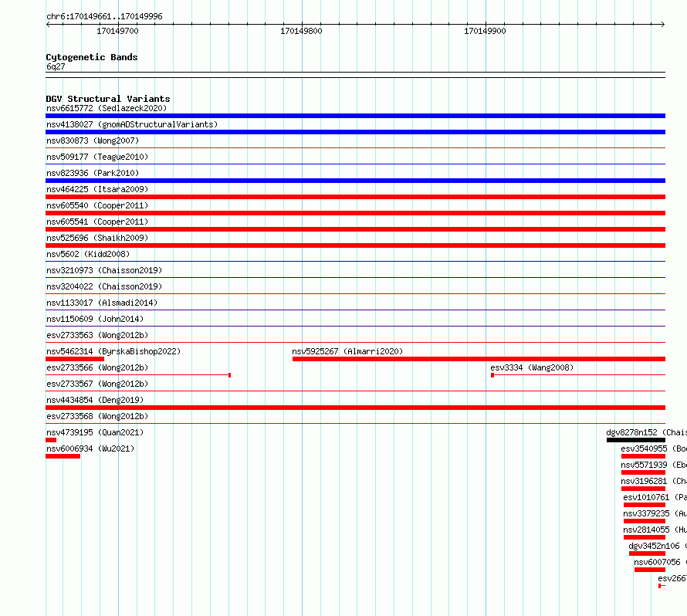Click the red bar under nsv5925267 (Almarri2020)
Screen dimensions: 687x616
pos(479,359)
